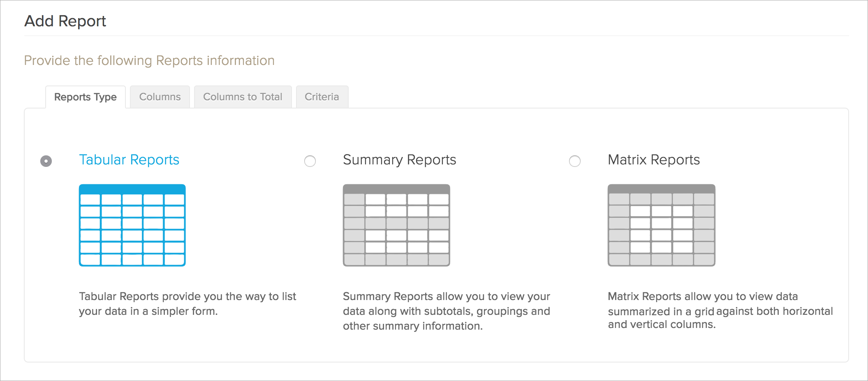Click 'Provide the following Reports information' subtitle

click(149, 60)
